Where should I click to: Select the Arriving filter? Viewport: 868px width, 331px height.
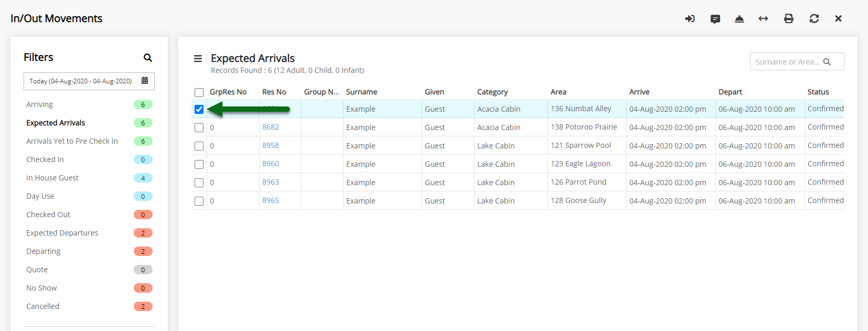[39, 104]
